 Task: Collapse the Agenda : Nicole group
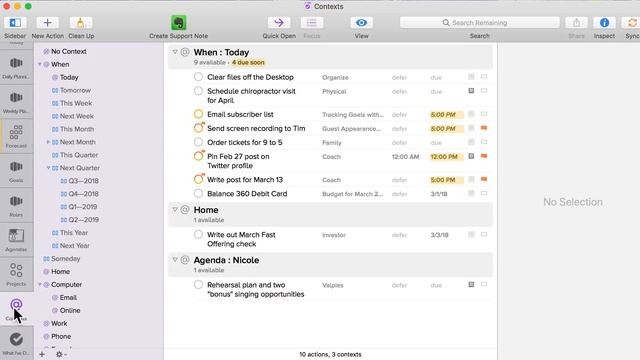coord(175,260)
